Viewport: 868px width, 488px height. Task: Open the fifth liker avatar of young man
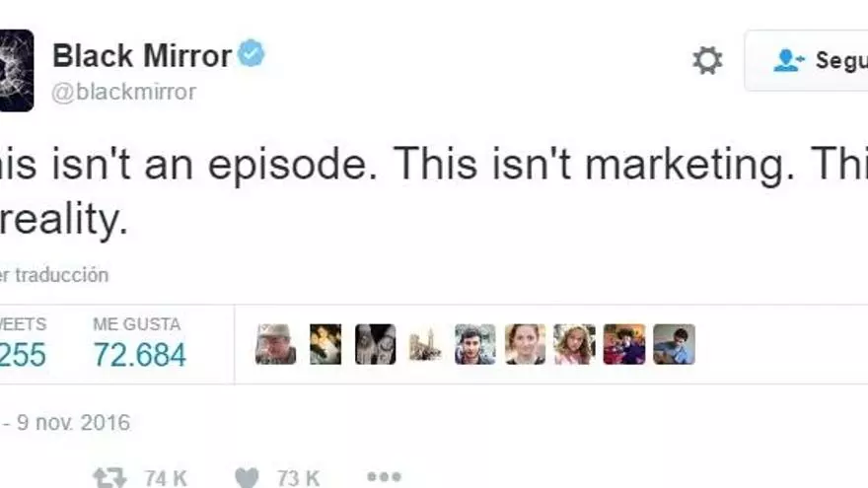[x=475, y=344]
